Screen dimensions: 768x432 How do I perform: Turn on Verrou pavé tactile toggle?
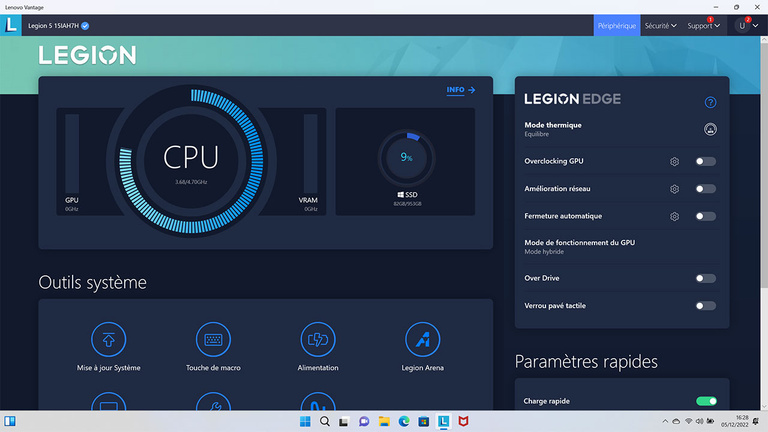[x=706, y=306]
